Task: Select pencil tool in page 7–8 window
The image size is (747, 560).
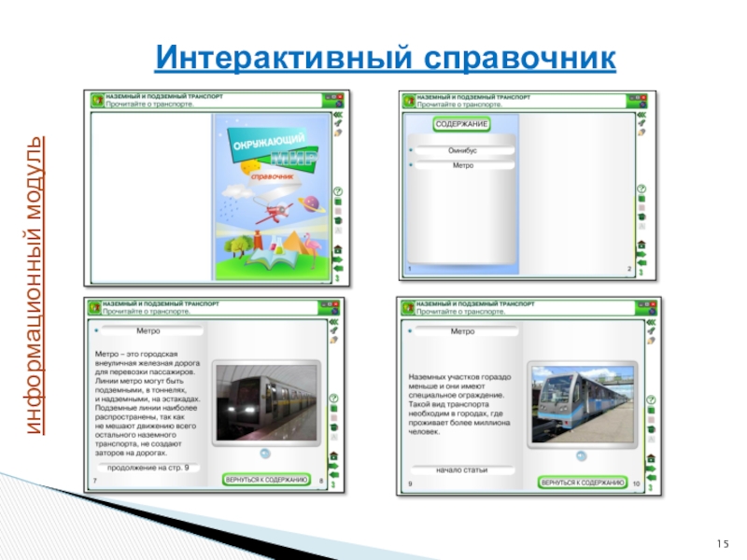Action: point(334,340)
